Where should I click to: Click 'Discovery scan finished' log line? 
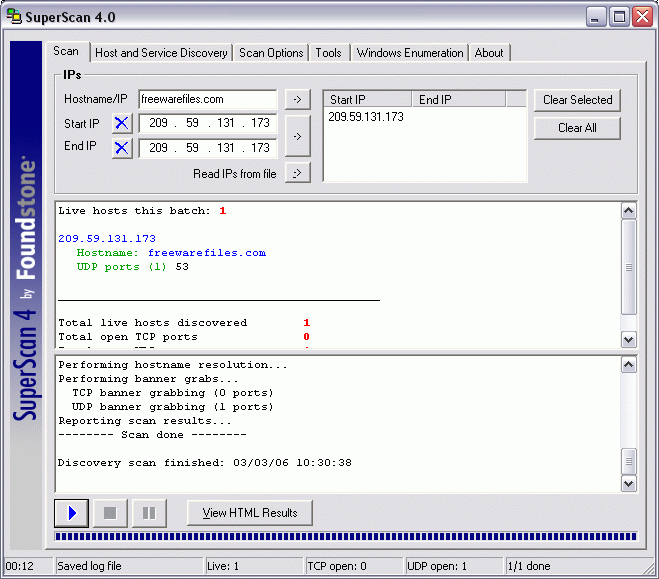pos(205,463)
